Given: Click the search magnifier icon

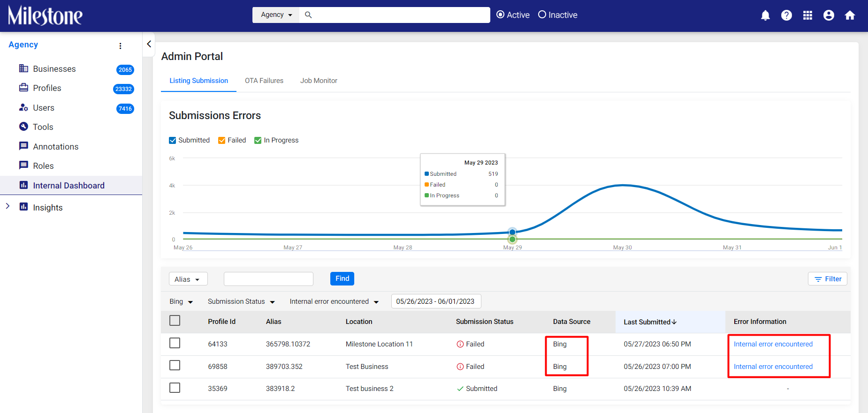Looking at the screenshot, I should (308, 15).
